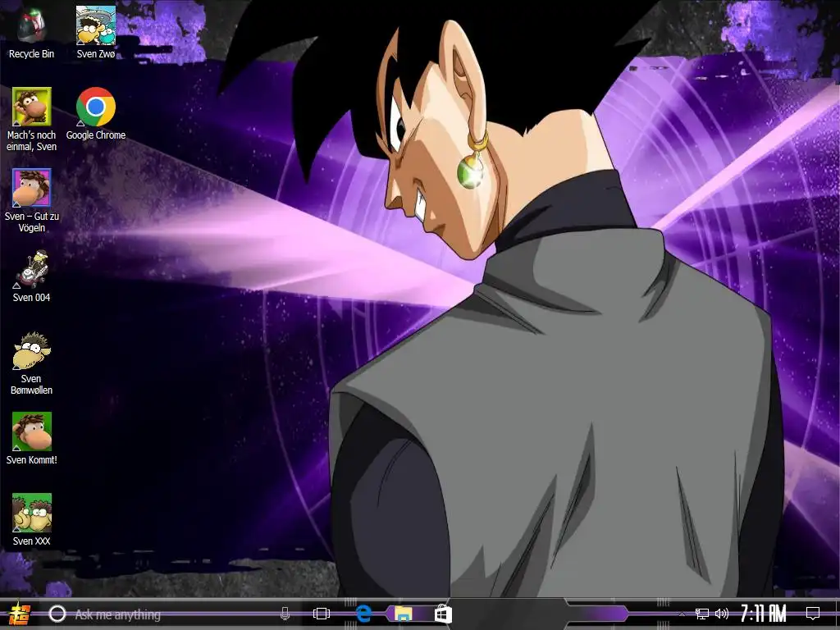Launch Microsoft Edge from the taskbar
Image resolution: width=840 pixels, height=630 pixels.
(363, 614)
